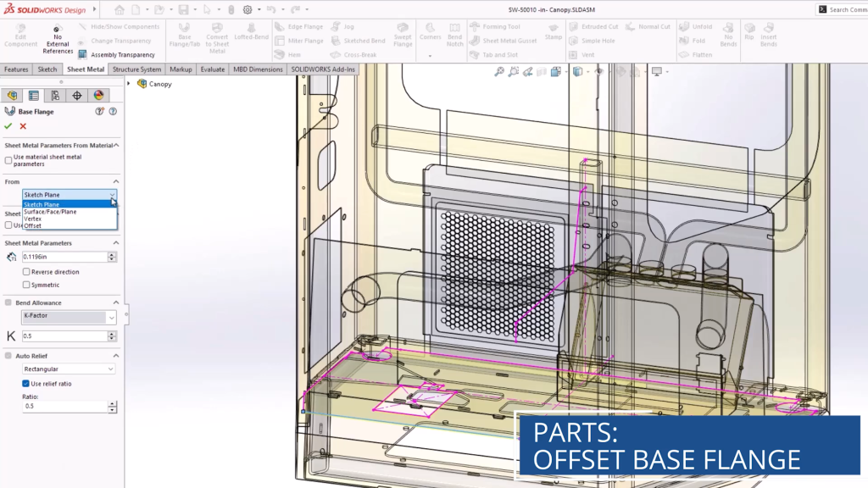
Task: Open the FeatureManager design tree tab
Action: [12, 96]
